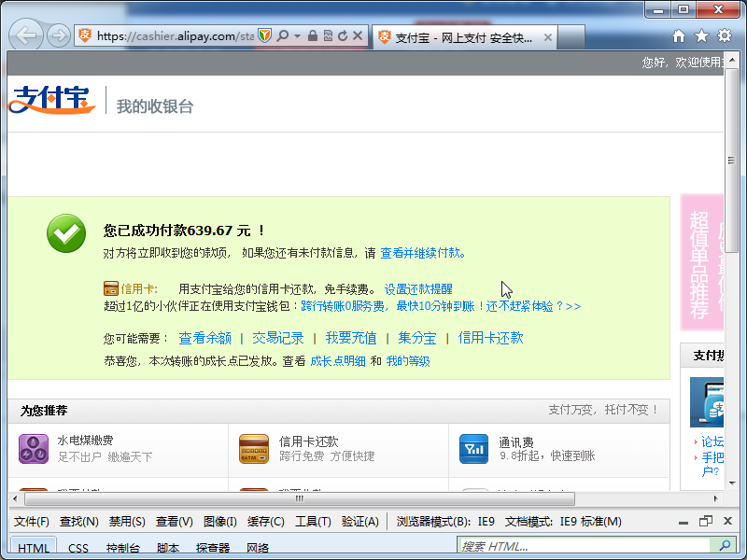
Task: Click the Alipay favicon in address bar
Action: pyautogui.click(x=85, y=35)
